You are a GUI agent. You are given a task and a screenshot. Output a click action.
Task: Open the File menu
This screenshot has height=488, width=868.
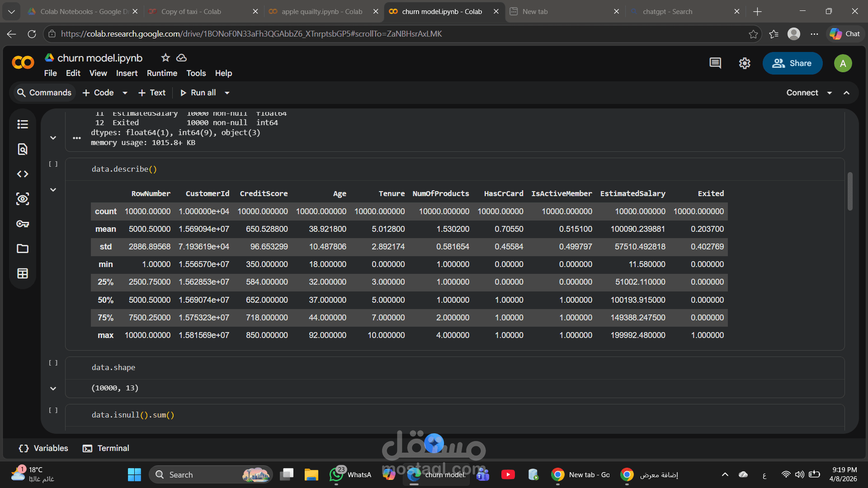[x=50, y=73]
